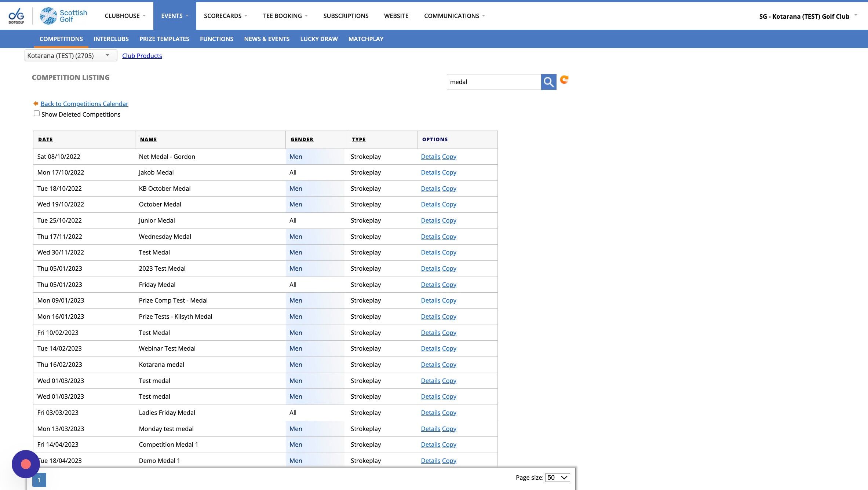
Task: Switch to the Interclubs tab
Action: coord(111,39)
